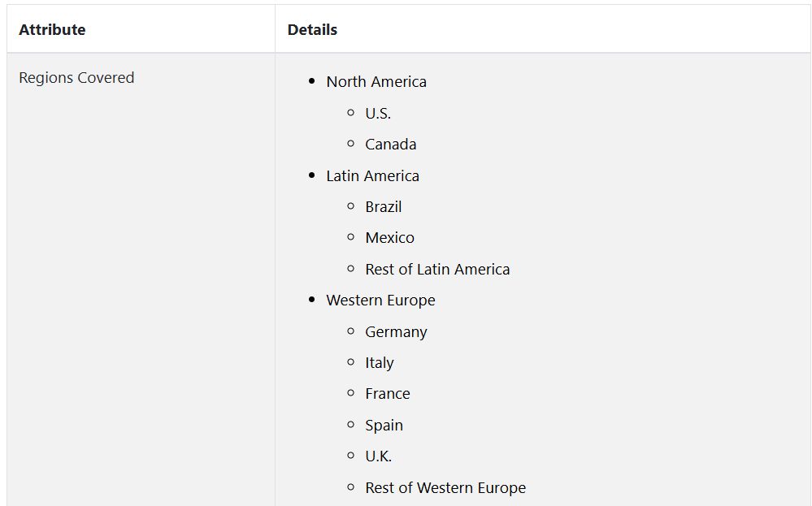Select Germany in the list
The width and height of the screenshot is (812, 506).
point(396,332)
